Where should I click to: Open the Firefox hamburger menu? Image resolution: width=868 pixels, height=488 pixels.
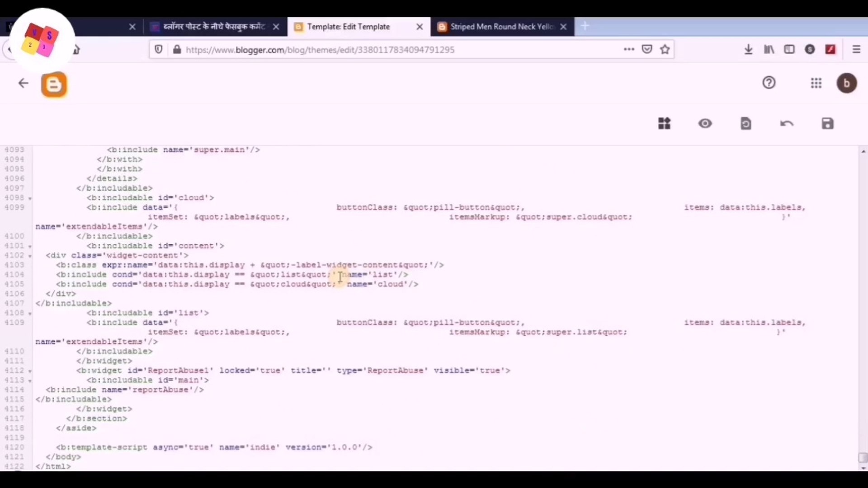[x=856, y=49]
